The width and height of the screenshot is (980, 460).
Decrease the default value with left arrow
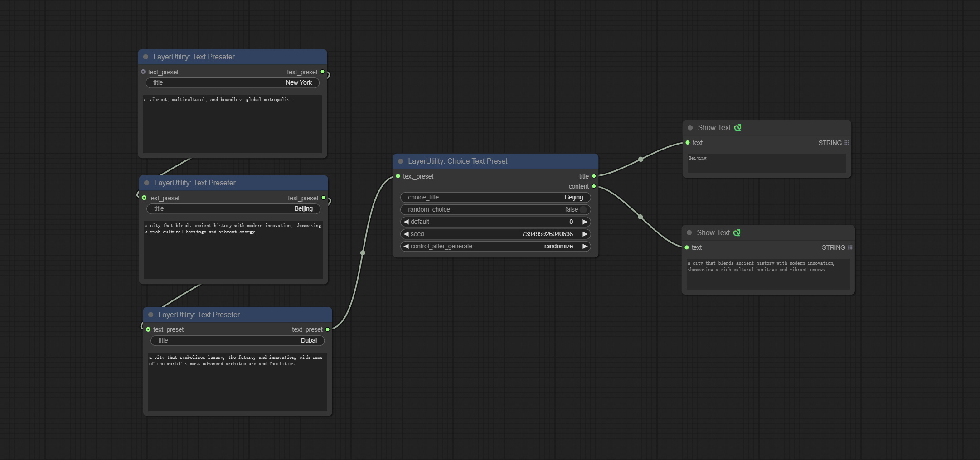[x=406, y=222]
